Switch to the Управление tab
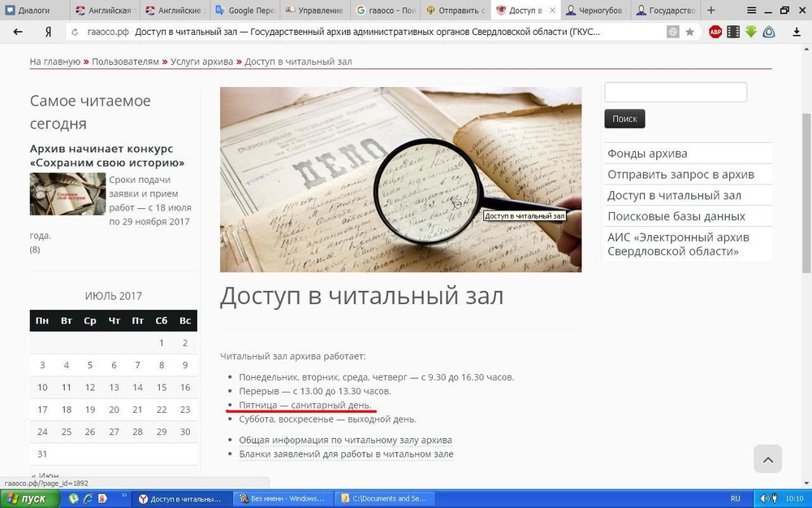Viewport: 812px width, 508px height. 315,10
